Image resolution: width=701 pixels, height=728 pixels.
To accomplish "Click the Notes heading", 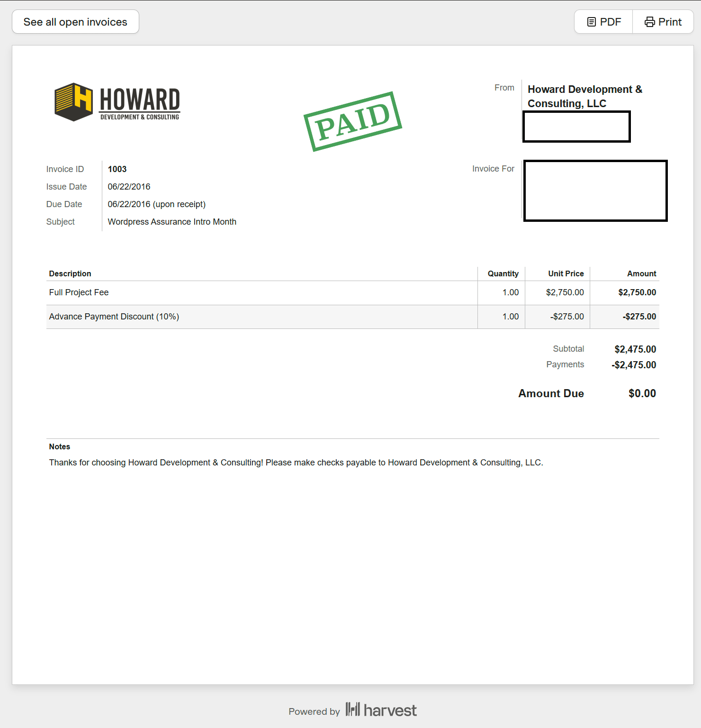I will 60,446.
